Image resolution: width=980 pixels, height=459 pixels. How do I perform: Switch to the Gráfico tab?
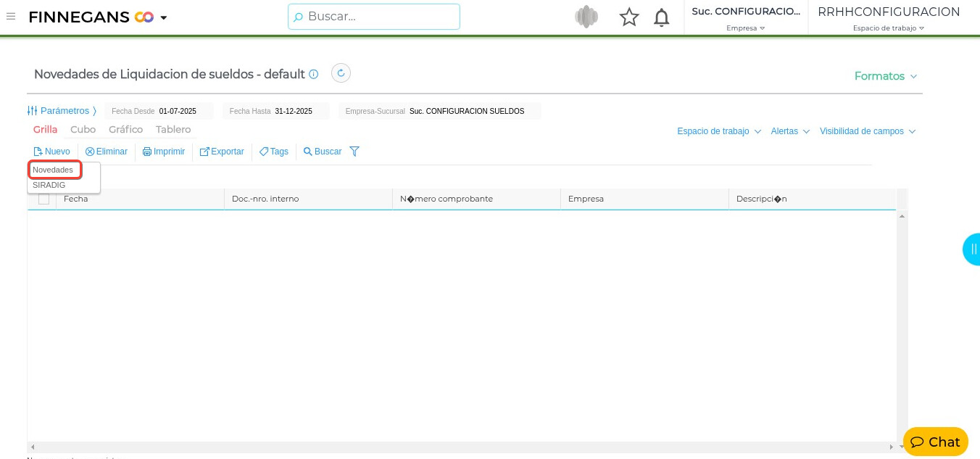click(126, 129)
